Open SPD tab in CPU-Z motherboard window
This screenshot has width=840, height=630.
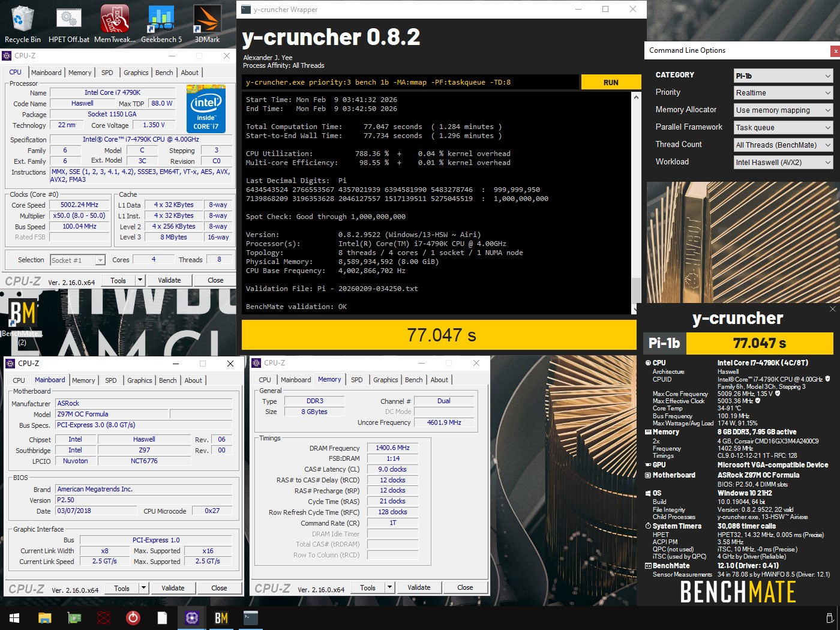[x=111, y=380]
